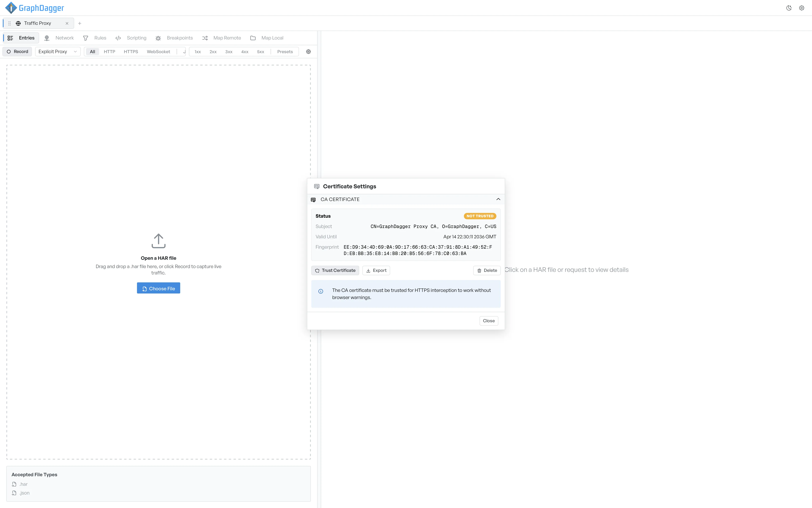Click the NOT TRUSTED status badge
Viewport: 812px width, 508px height.
pyautogui.click(x=480, y=216)
